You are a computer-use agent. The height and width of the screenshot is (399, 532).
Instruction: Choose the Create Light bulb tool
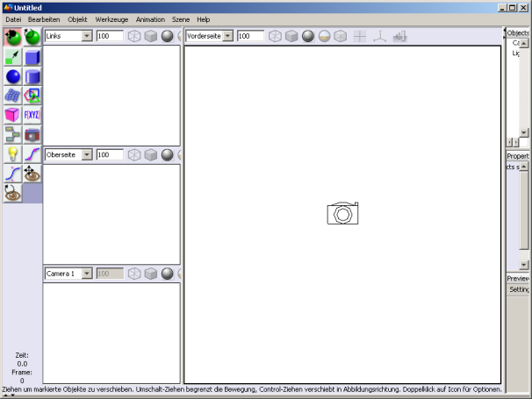tap(13, 154)
